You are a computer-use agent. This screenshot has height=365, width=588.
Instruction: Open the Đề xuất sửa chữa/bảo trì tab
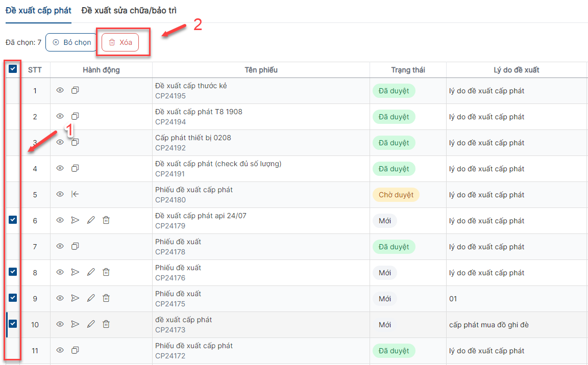pos(129,11)
